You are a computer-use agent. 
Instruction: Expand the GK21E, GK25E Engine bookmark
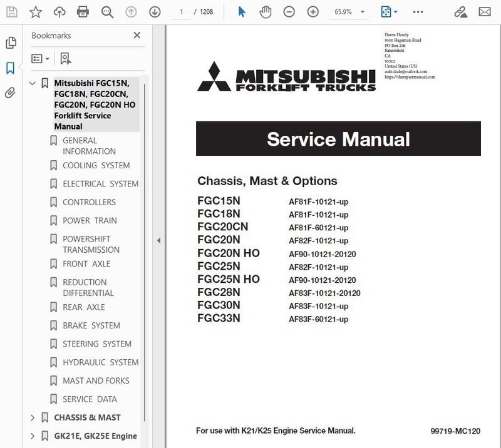coord(33,436)
